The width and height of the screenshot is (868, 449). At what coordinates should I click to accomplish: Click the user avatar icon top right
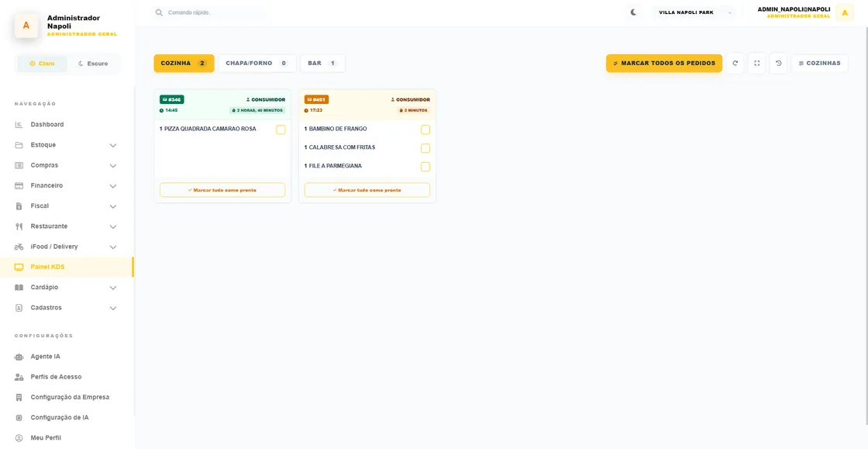(x=844, y=12)
